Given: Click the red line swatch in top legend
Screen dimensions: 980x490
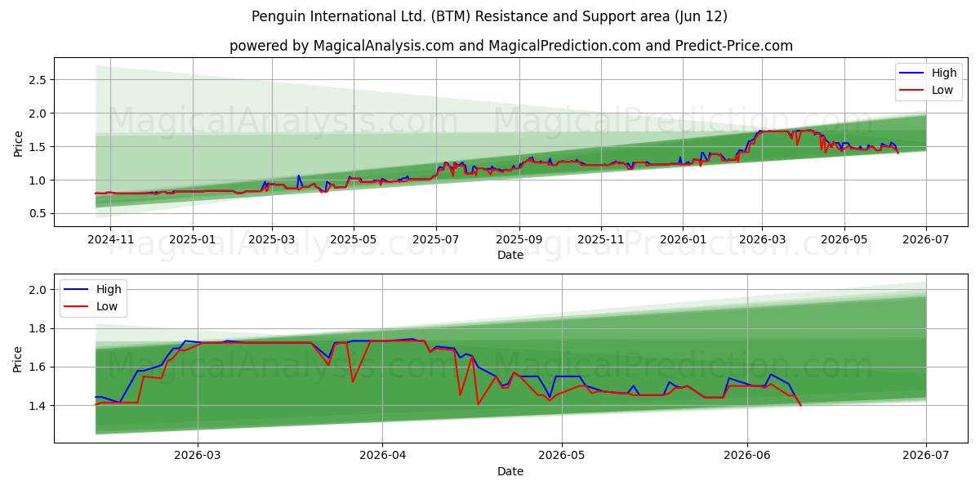Looking at the screenshot, I should [911, 91].
